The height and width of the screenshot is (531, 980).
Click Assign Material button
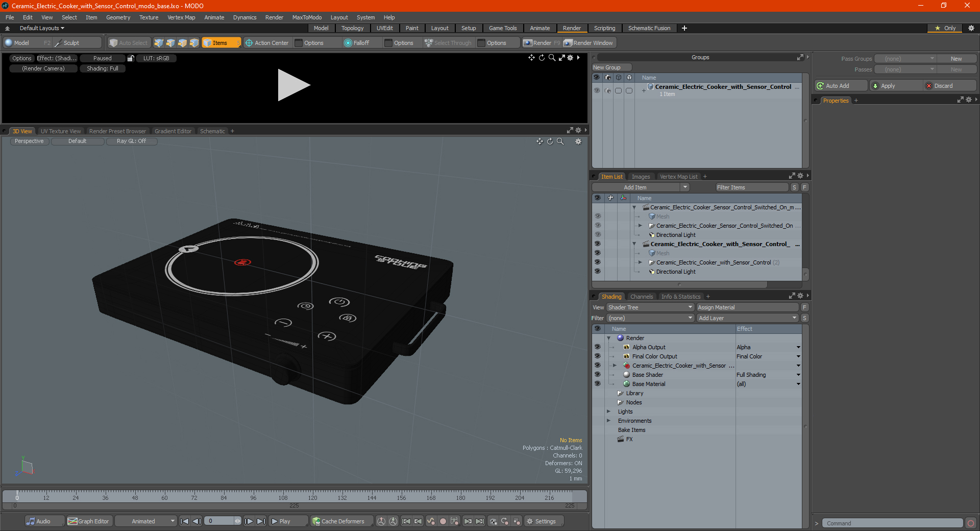(x=747, y=307)
